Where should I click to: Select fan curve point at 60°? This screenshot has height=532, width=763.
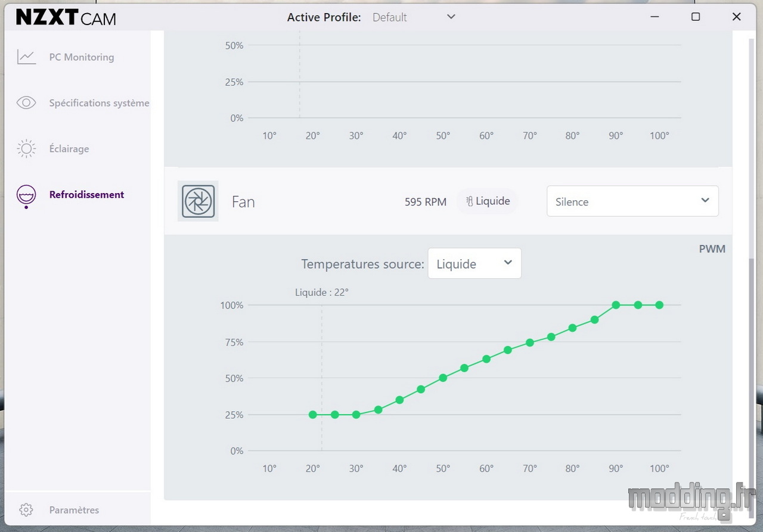[486, 359]
